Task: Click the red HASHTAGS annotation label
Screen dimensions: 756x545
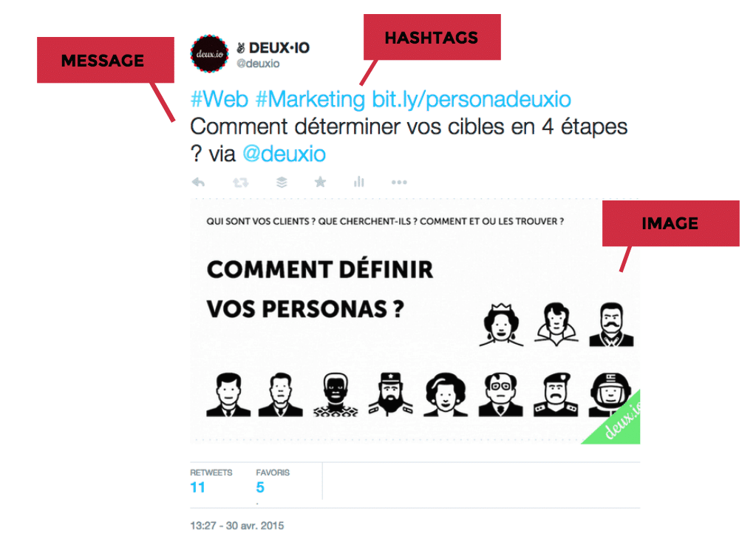Action: click(432, 37)
